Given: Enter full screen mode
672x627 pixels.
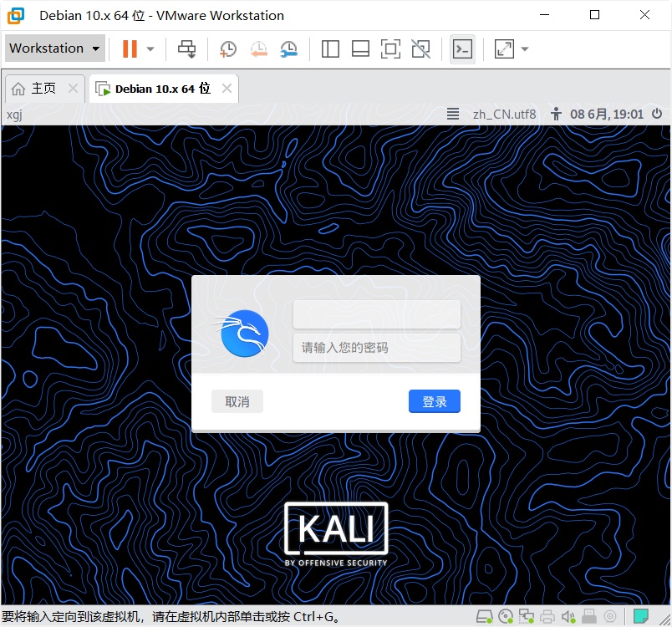Looking at the screenshot, I should 390,48.
